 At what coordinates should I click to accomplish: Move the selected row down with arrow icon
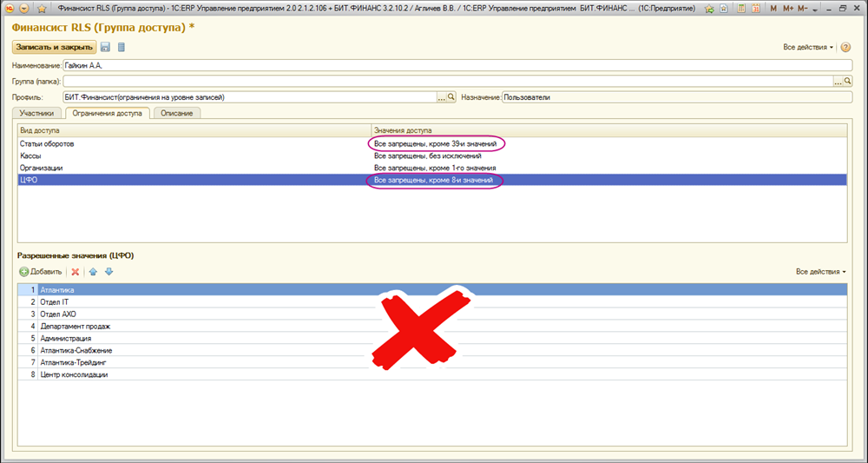pyautogui.click(x=108, y=272)
